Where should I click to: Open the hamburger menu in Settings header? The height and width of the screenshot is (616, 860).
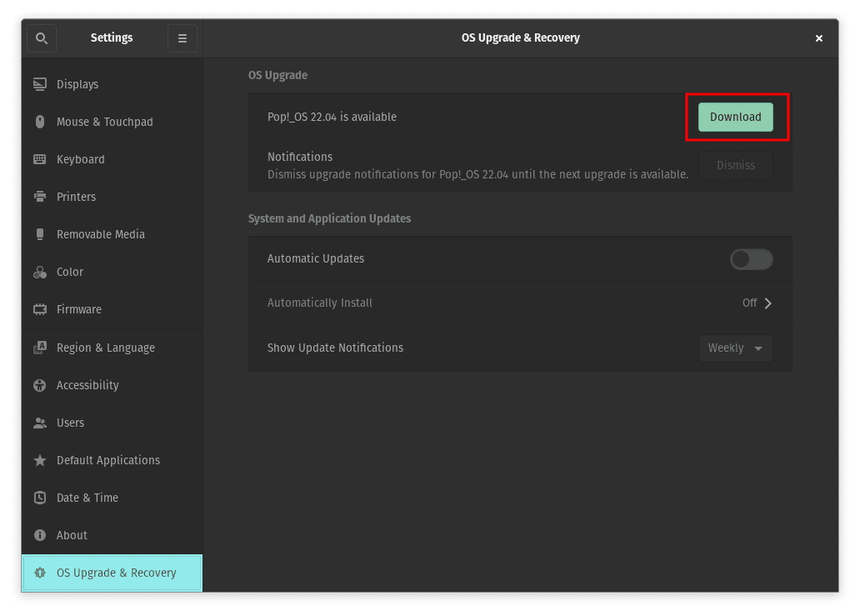click(182, 38)
